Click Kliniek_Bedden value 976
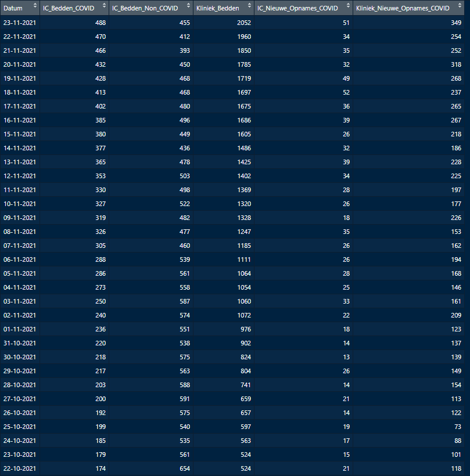 tap(246, 329)
